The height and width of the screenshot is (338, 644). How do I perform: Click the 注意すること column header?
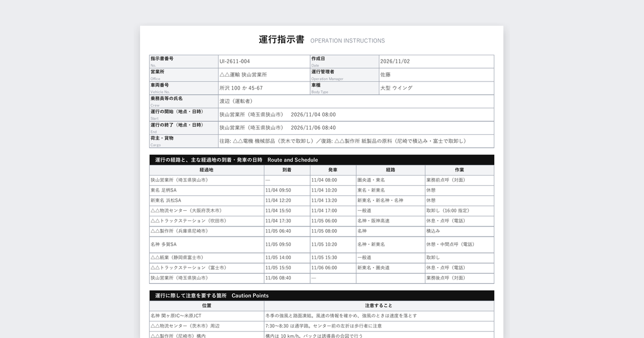(379, 306)
